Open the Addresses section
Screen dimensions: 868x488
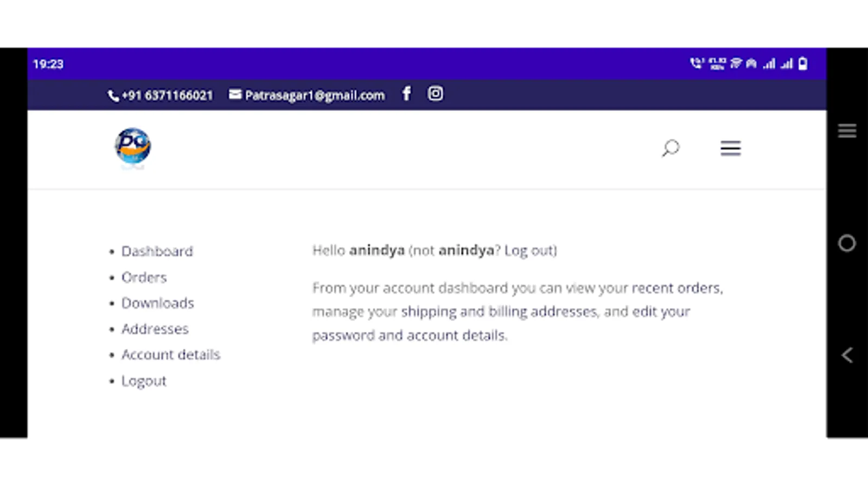[155, 329]
